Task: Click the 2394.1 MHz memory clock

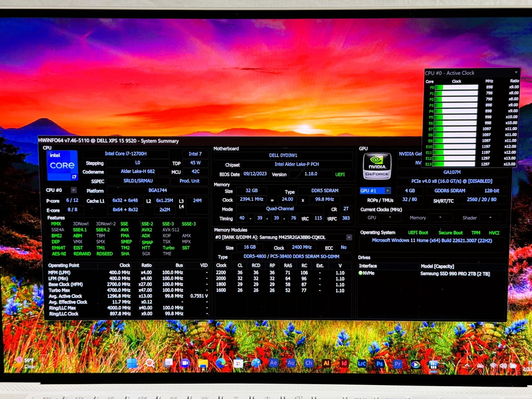Action: pyautogui.click(x=251, y=199)
